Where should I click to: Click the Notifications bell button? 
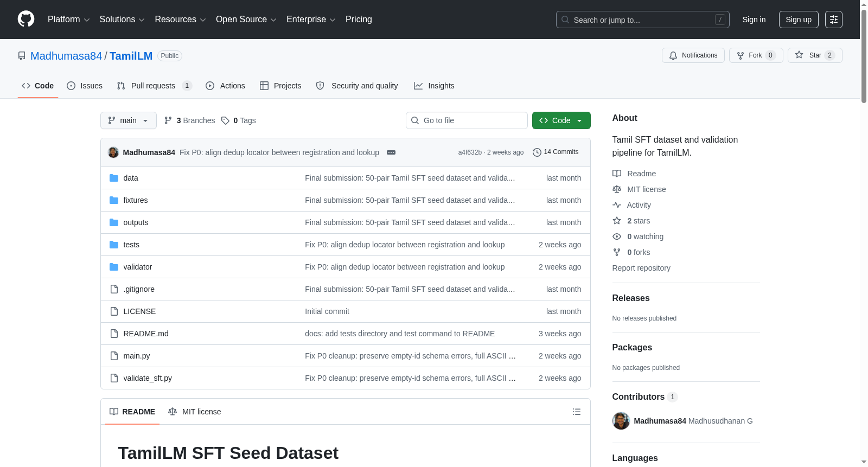tap(693, 55)
